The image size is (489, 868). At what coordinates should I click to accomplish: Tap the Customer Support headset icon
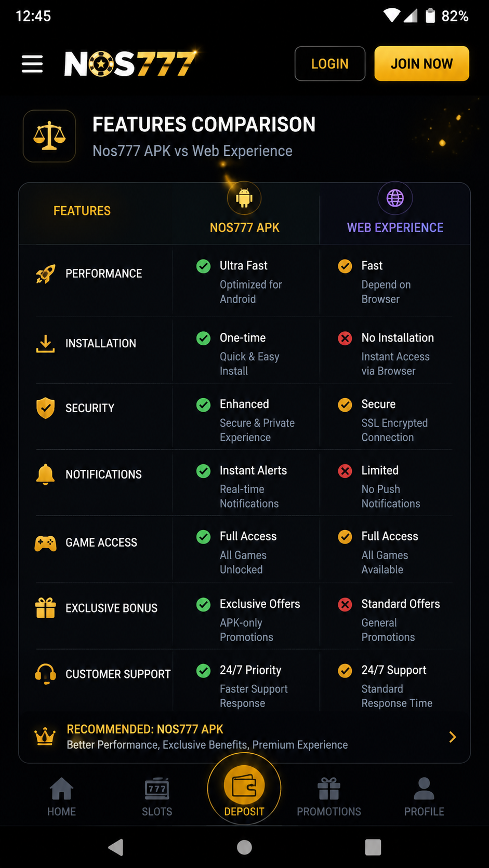click(46, 674)
